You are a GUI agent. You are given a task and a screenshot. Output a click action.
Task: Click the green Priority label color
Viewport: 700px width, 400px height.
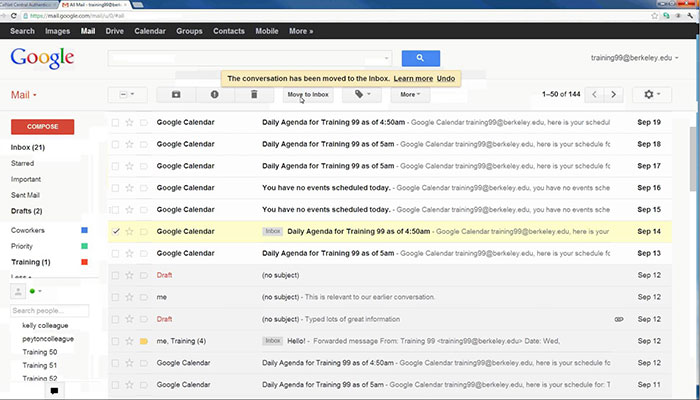[x=84, y=246]
